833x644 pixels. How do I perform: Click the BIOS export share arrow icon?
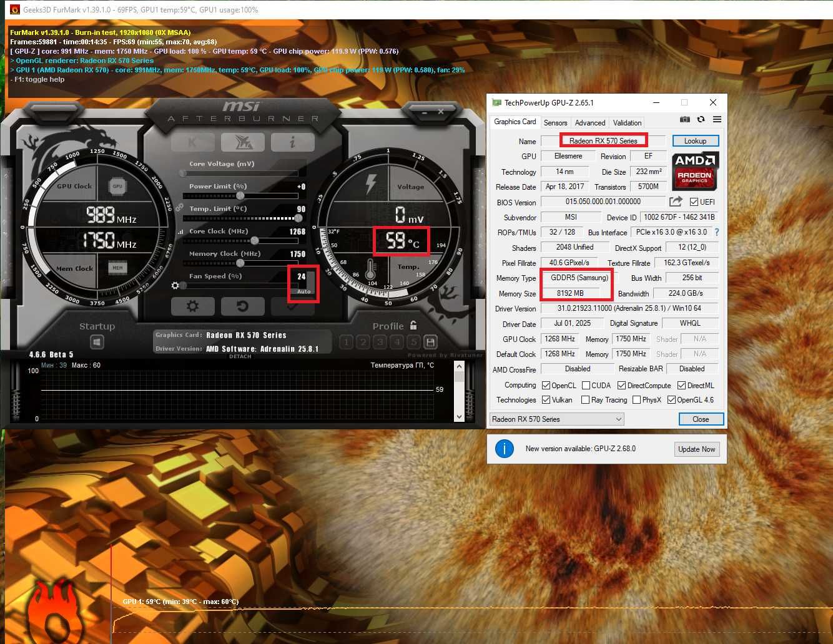pyautogui.click(x=676, y=202)
